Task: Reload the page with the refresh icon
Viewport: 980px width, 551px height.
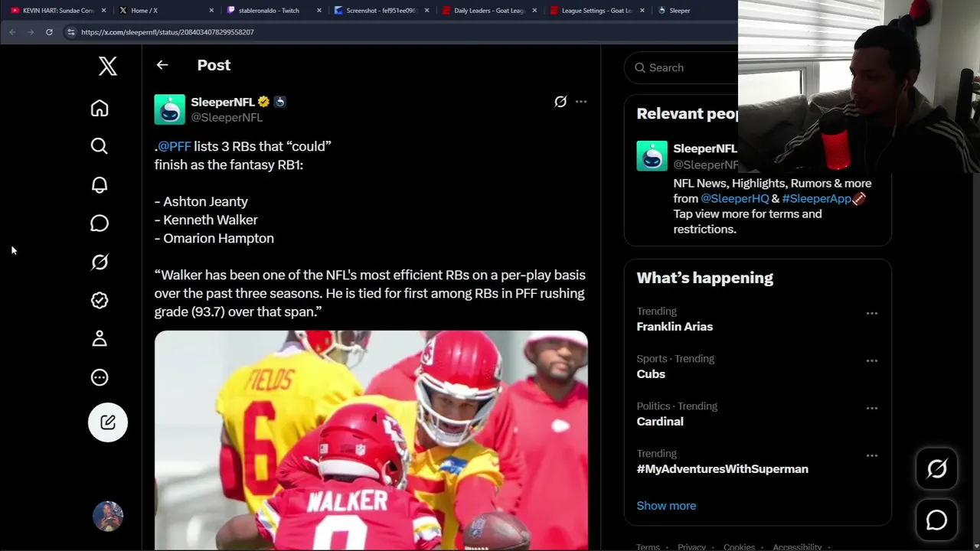Action: (x=49, y=32)
